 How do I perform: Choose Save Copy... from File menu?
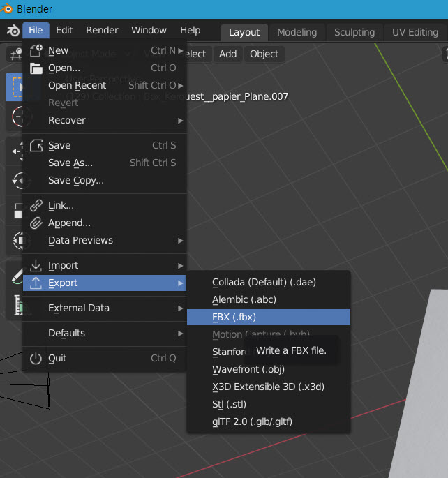(105, 180)
